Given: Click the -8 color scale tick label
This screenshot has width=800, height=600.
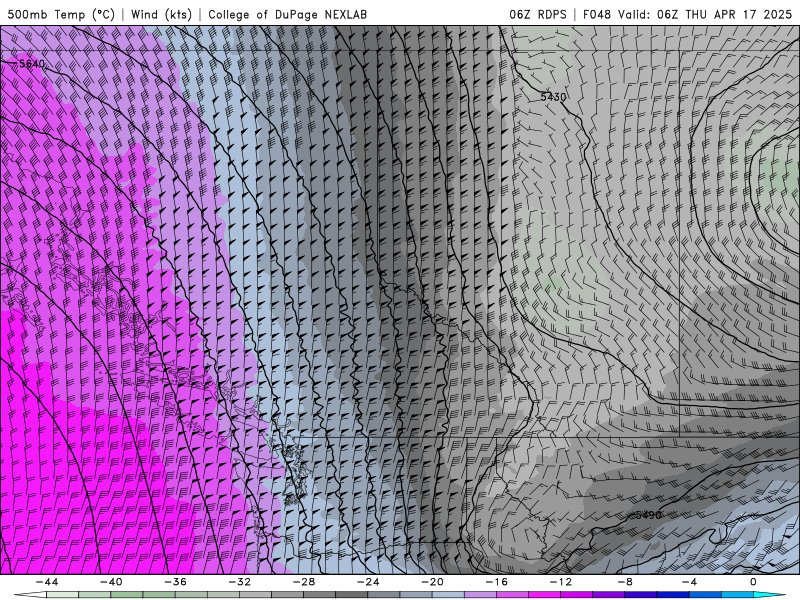Looking at the screenshot, I should click(625, 582).
